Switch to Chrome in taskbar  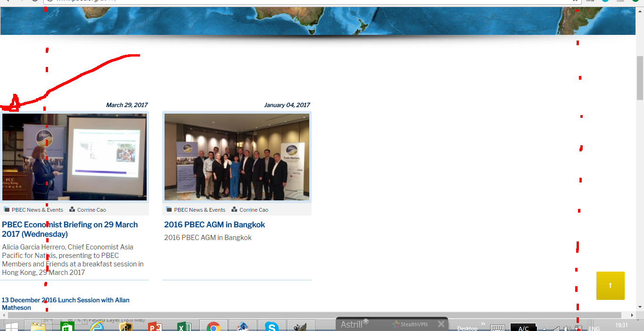pyautogui.click(x=214, y=326)
